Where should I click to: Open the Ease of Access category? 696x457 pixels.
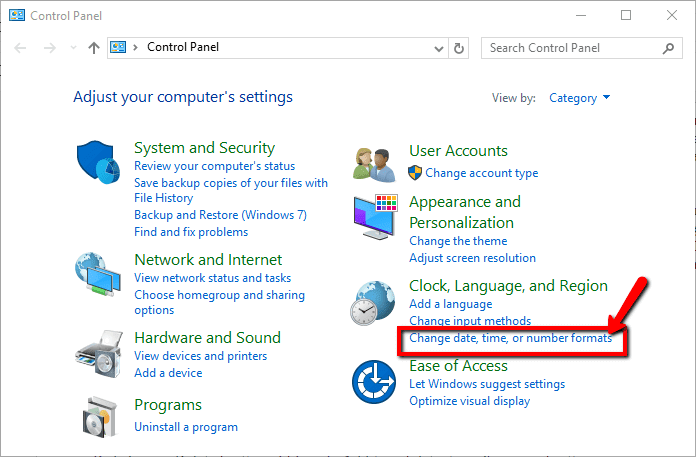[458, 366]
